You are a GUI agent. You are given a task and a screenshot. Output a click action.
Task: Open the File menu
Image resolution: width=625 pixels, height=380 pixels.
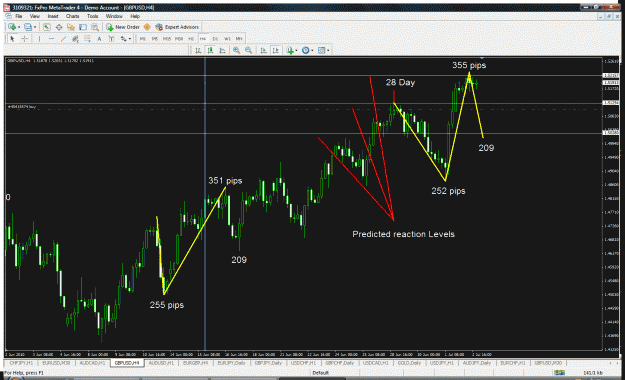coord(19,16)
